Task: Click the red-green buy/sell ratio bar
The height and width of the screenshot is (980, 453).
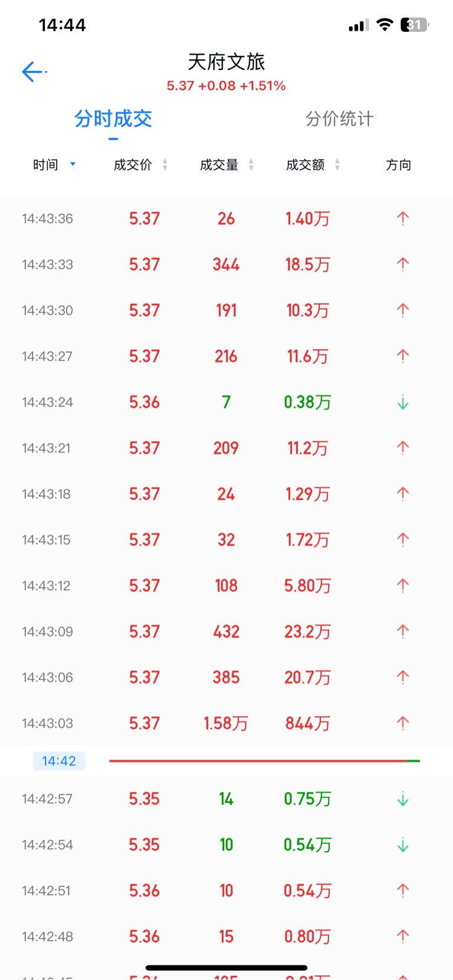Action: click(x=264, y=761)
